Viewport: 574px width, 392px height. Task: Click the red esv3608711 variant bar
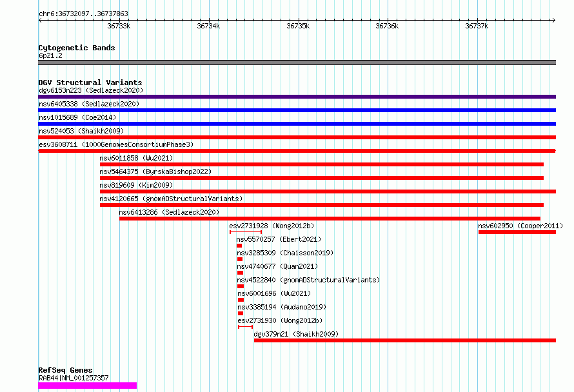coord(297,151)
